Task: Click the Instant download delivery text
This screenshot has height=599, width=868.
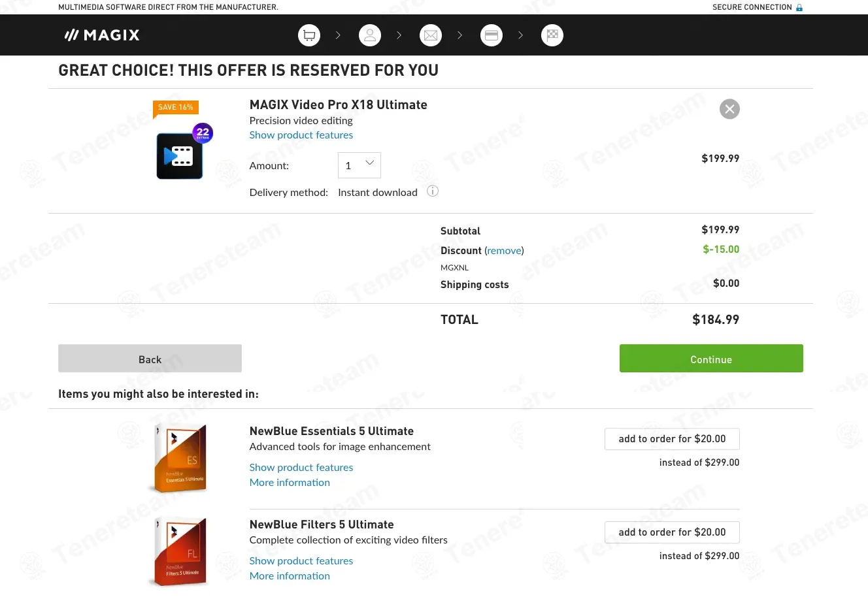Action: tap(378, 193)
